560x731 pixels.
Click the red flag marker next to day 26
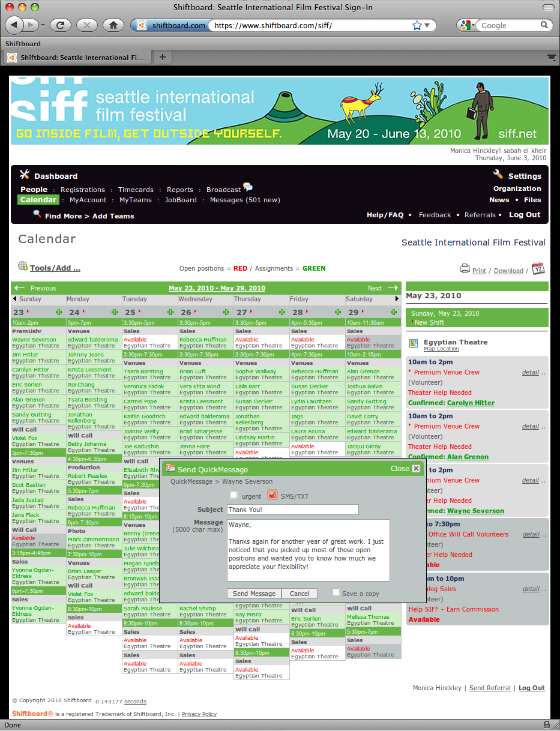[195, 311]
